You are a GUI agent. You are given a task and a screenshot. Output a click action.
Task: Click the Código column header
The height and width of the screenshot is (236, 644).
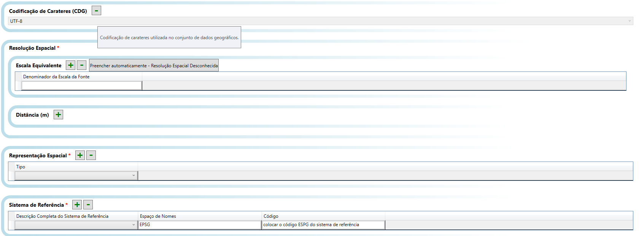coord(271,216)
